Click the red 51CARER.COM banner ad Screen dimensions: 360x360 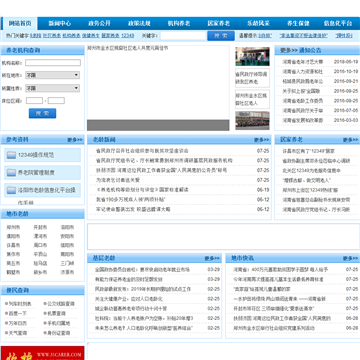(42, 353)
